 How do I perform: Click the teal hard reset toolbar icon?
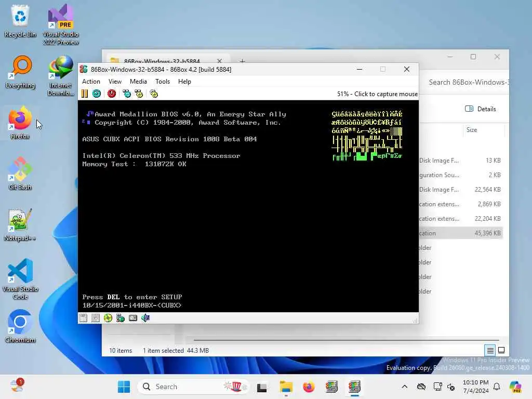(x=97, y=94)
